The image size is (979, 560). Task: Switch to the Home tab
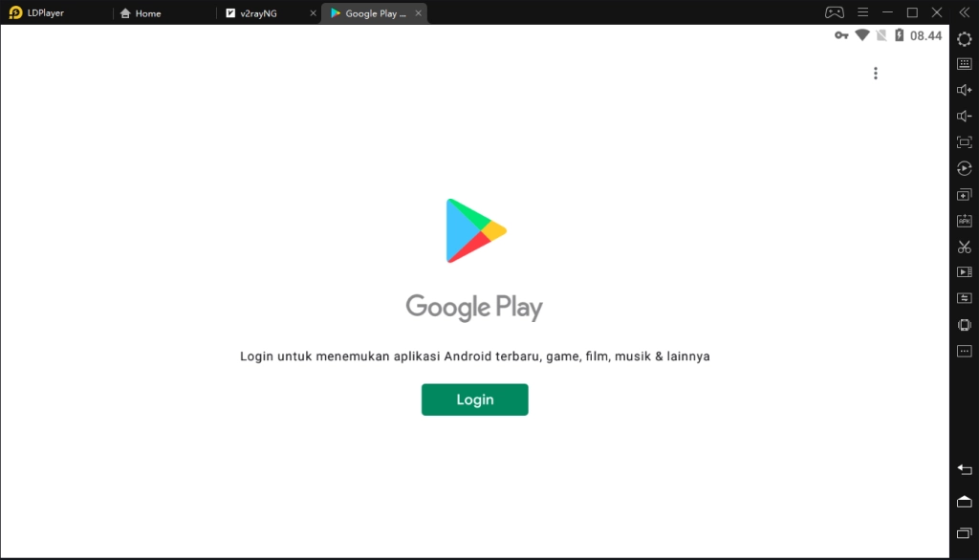coord(141,13)
